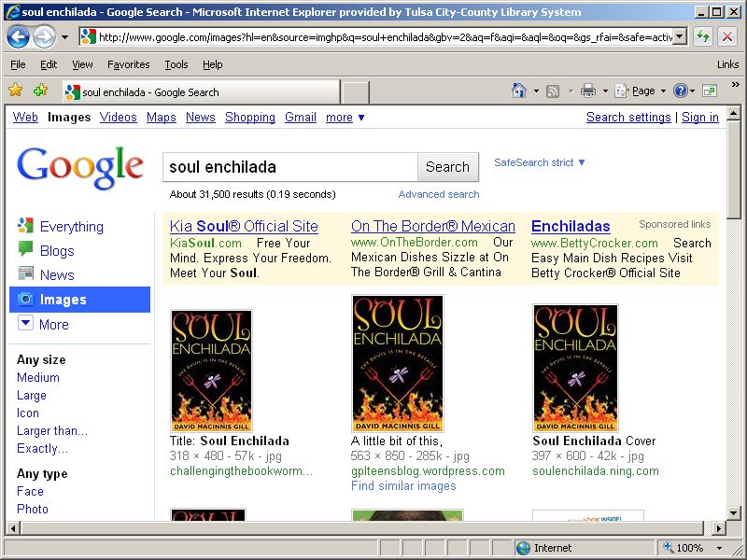Image resolution: width=747 pixels, height=560 pixels.
Task: Choose the Exactly... size filter
Action: 42,449
